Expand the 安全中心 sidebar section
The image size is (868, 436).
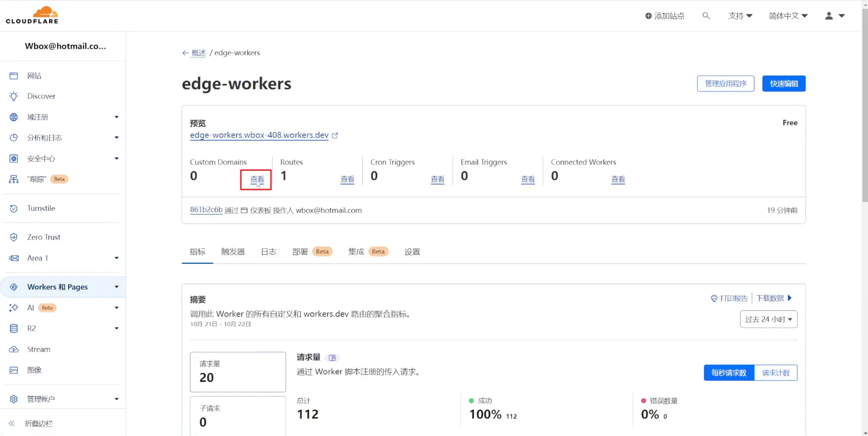117,158
